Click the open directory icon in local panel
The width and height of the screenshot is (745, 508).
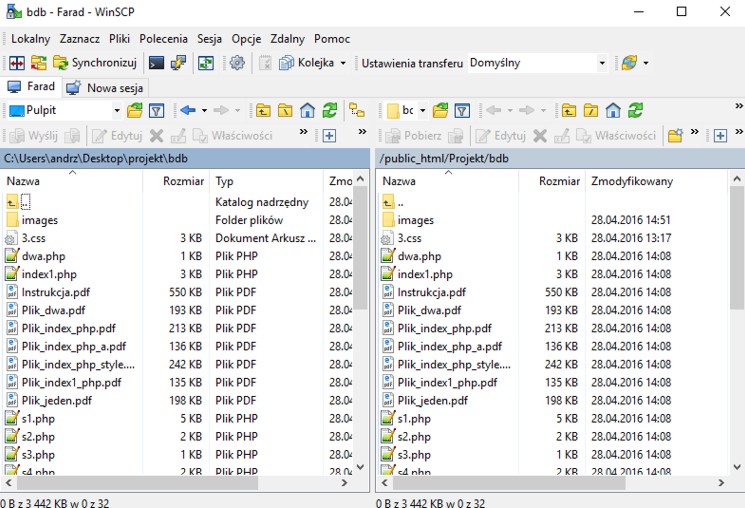135,111
